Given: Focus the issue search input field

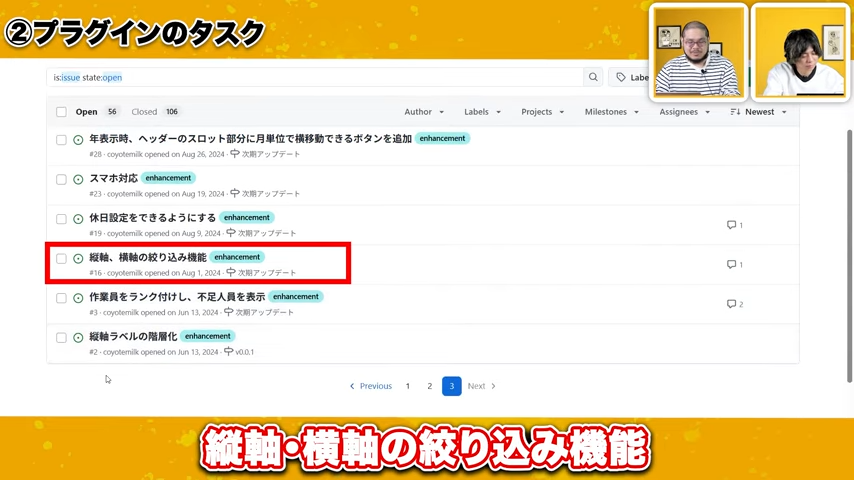Looking at the screenshot, I should (x=315, y=77).
